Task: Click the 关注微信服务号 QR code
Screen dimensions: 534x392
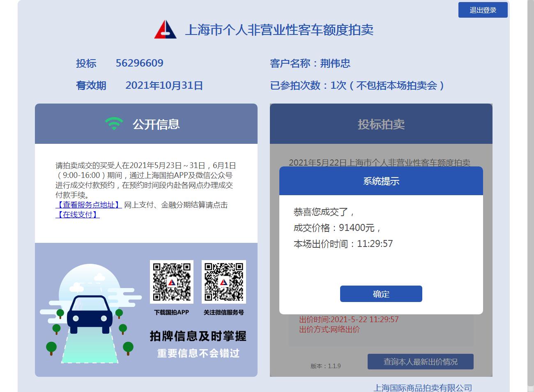Action: 224,282
